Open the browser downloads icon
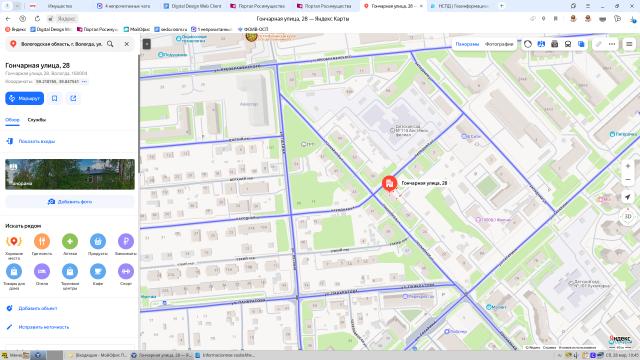The width and height of the screenshot is (640, 360). point(633,19)
